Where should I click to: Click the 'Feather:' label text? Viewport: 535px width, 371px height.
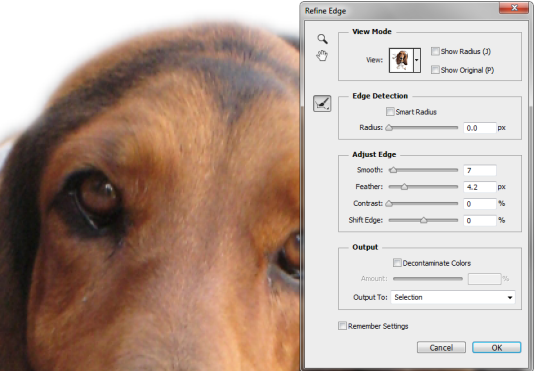point(369,187)
